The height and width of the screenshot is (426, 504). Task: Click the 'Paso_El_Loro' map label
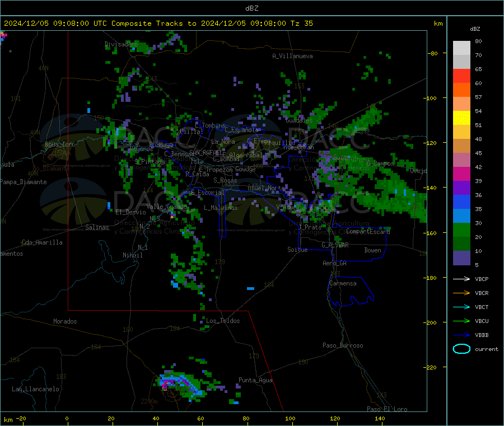(387, 409)
